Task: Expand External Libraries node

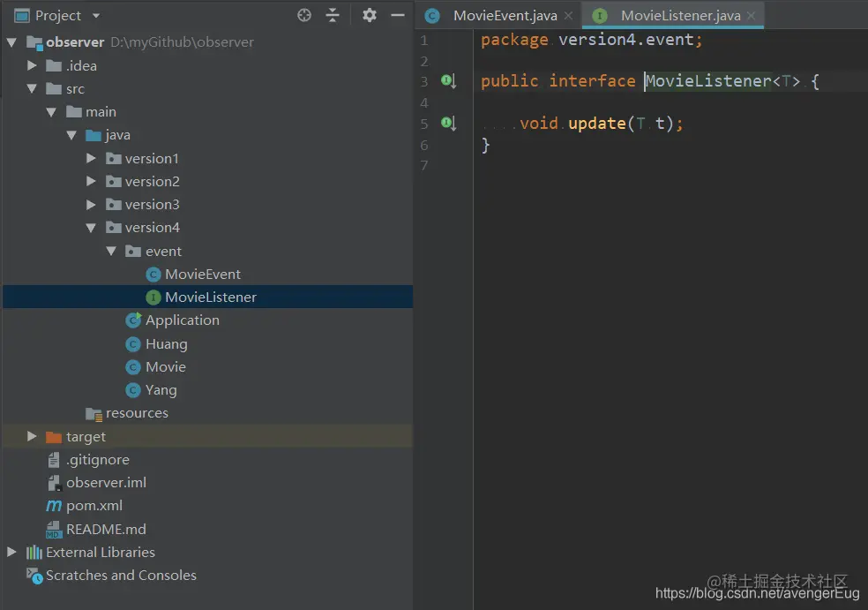Action: [x=11, y=552]
